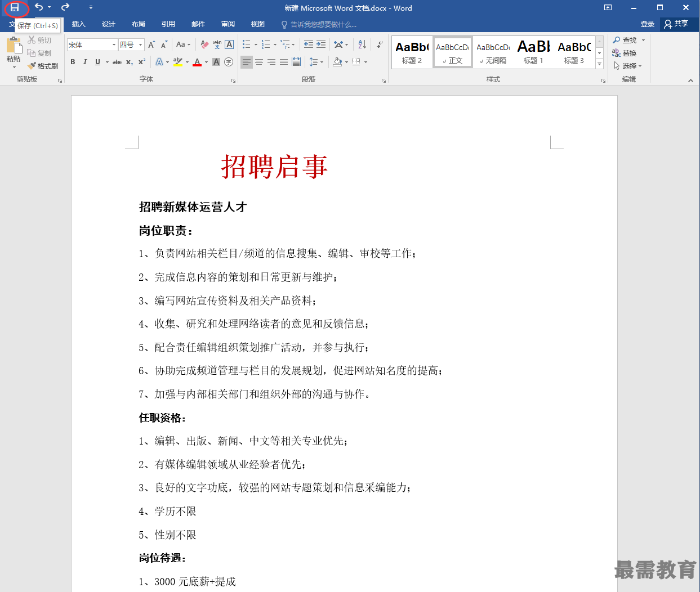This screenshot has height=592, width=700.
Task: Increase paragraph indent
Action: [x=321, y=44]
